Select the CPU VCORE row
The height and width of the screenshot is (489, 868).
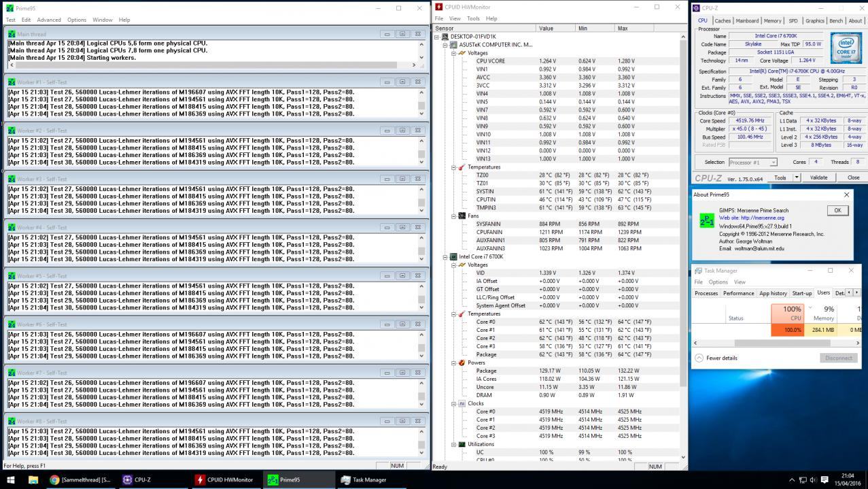[x=557, y=61]
